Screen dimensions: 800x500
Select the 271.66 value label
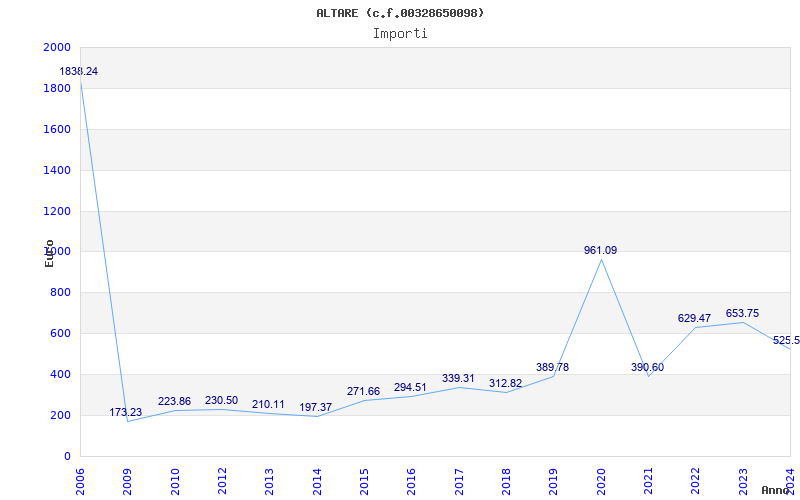pos(363,391)
